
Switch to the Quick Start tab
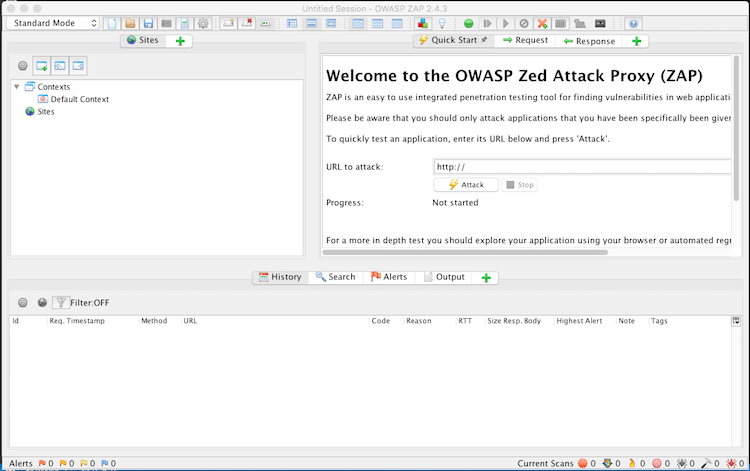click(453, 40)
